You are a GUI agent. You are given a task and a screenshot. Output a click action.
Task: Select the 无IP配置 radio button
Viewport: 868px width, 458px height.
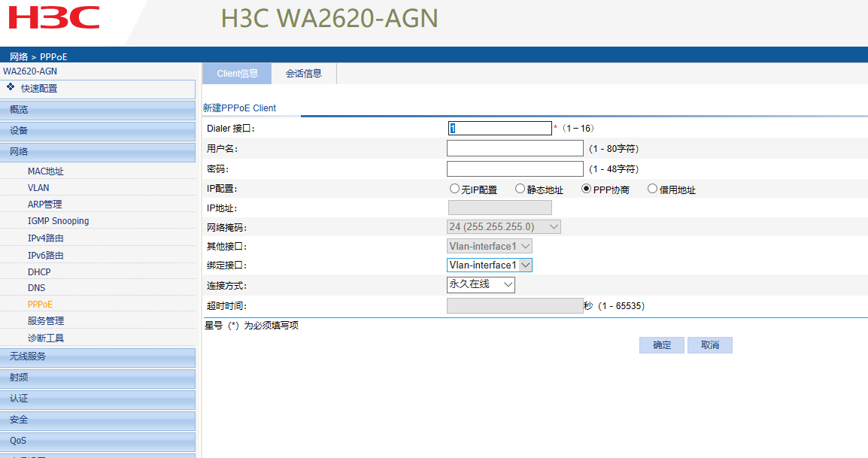[454, 189]
